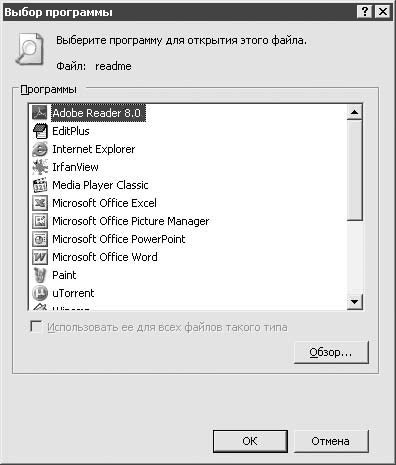The height and width of the screenshot is (465, 396).
Task: Confirm selection with the OK button
Action: click(250, 441)
